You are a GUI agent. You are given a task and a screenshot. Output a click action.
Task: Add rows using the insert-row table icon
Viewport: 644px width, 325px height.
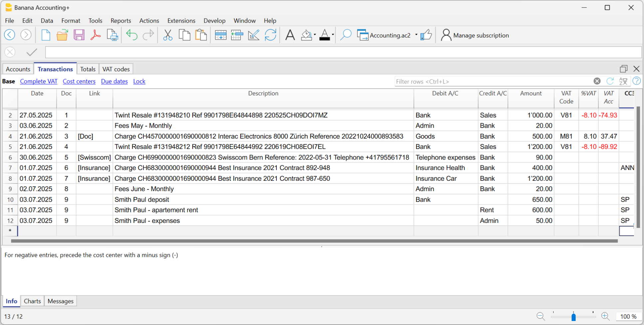coord(221,35)
